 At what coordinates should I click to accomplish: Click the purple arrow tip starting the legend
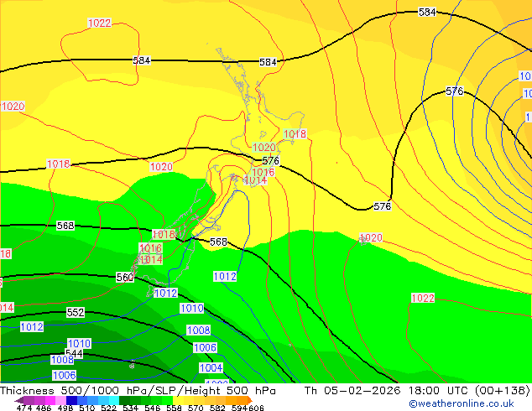[x=18, y=400]
